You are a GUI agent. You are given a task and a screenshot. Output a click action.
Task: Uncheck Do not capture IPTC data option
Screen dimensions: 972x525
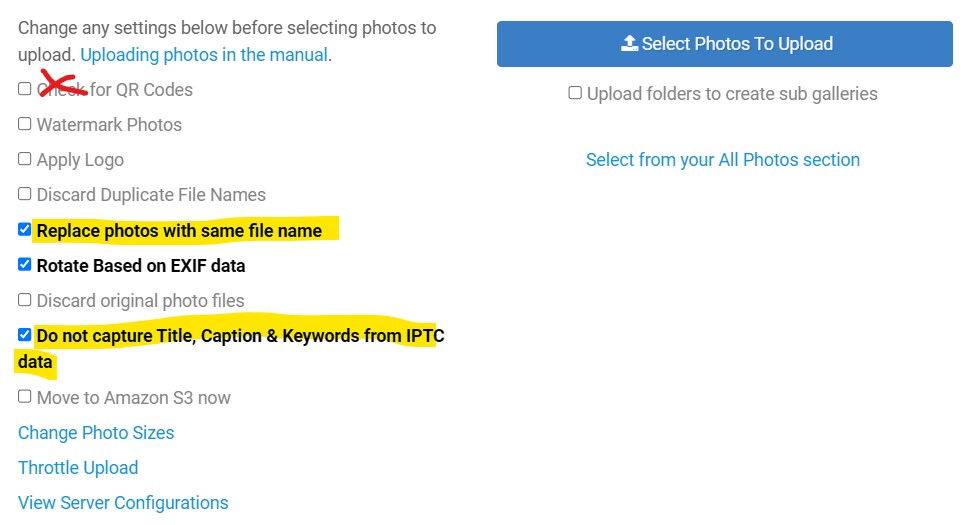(x=24, y=335)
